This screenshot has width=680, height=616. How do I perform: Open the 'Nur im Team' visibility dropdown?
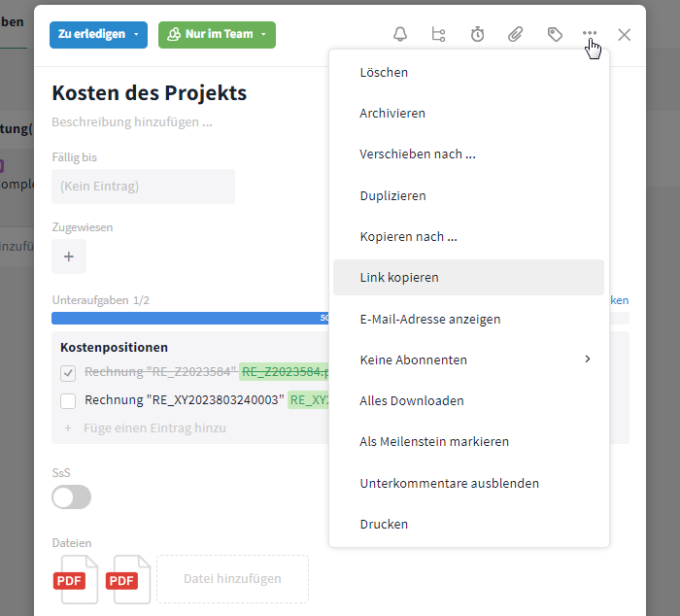[217, 35]
